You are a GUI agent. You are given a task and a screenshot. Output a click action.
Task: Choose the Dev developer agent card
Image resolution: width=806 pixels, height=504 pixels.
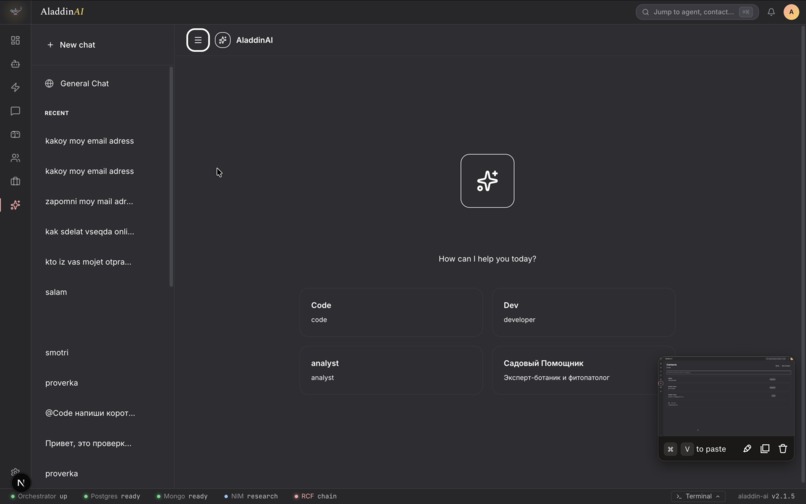(583, 312)
